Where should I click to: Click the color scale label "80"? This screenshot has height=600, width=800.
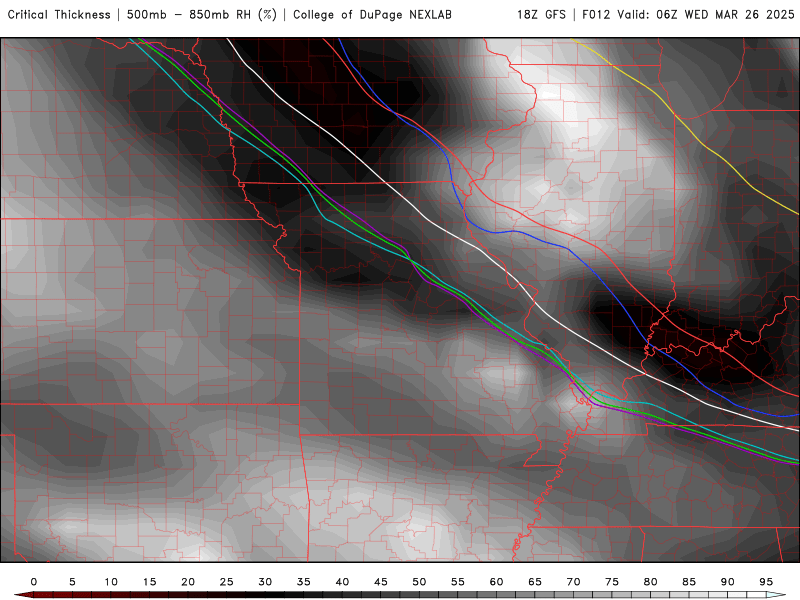point(651,582)
